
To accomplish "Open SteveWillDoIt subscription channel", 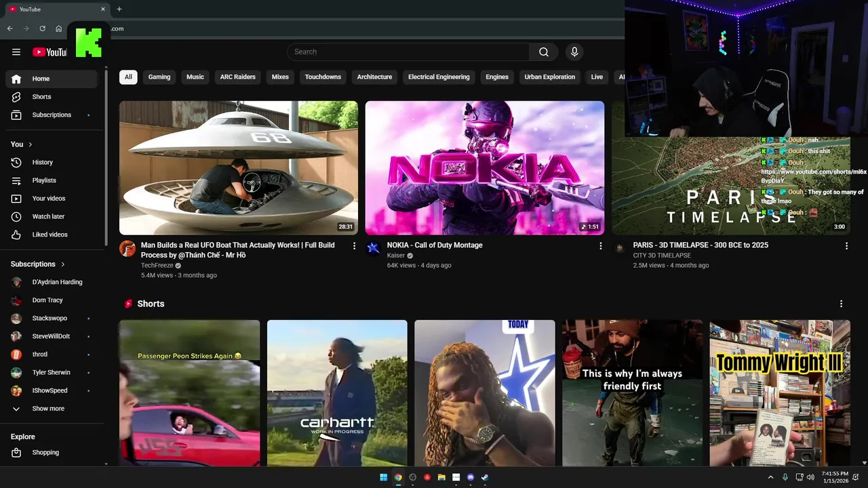I will coord(52,336).
